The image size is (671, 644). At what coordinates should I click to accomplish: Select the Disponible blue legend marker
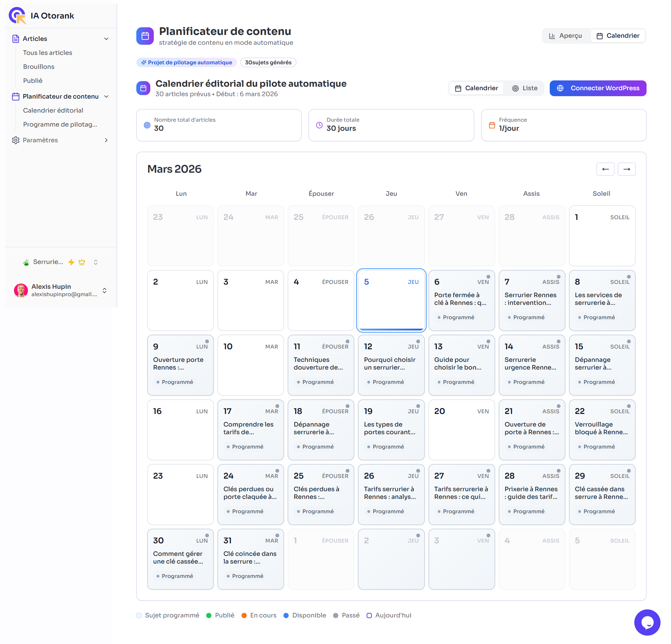pos(286,615)
